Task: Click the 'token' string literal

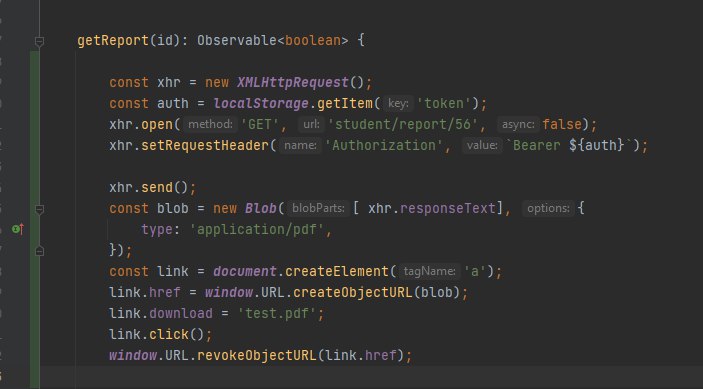Action: (x=444, y=104)
